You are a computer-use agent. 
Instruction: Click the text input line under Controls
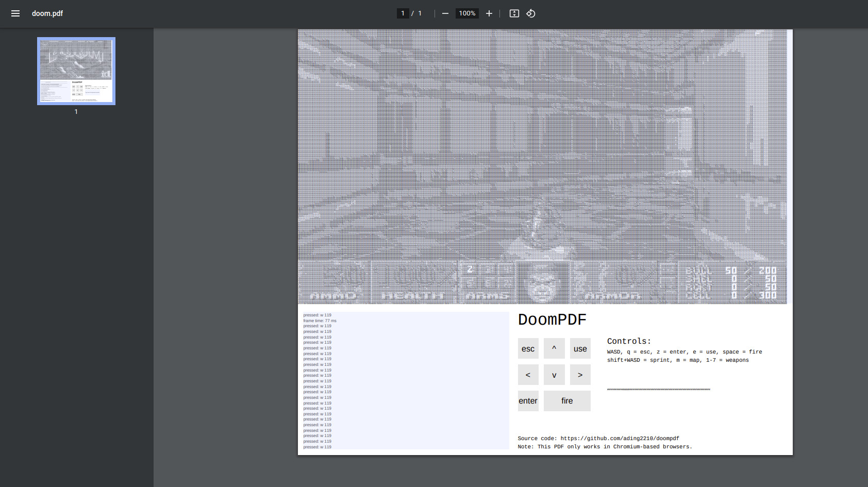click(658, 389)
